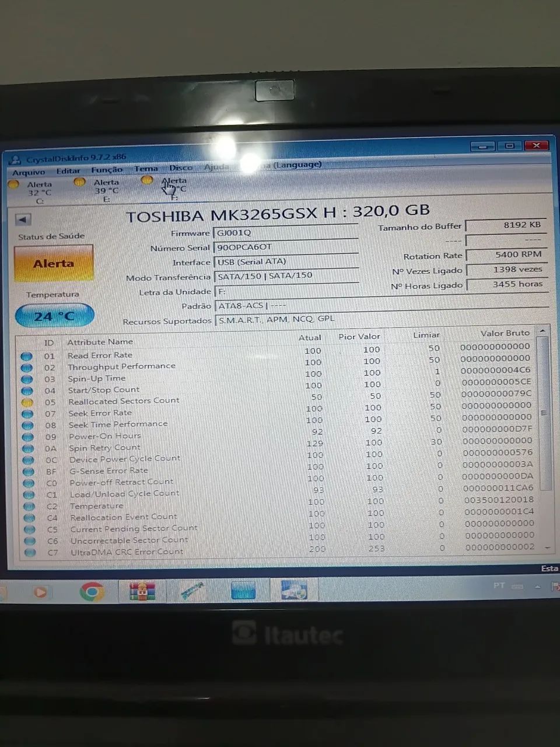
Task: Open the media player taskbar icon
Action: 40,592
